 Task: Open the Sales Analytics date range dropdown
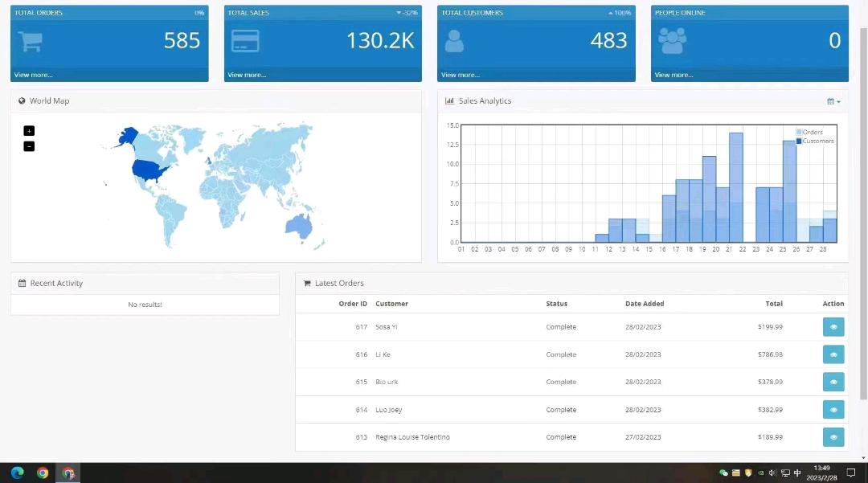pos(833,101)
